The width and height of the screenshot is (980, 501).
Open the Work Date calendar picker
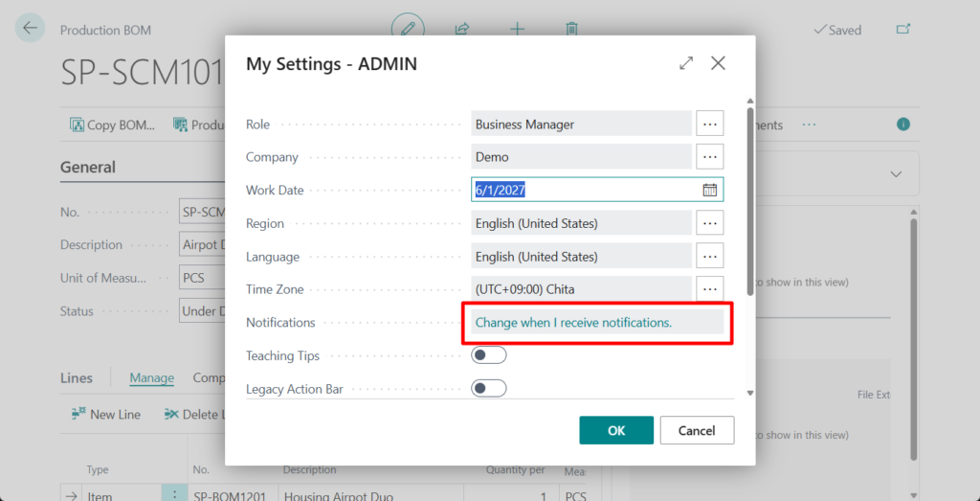pos(709,190)
